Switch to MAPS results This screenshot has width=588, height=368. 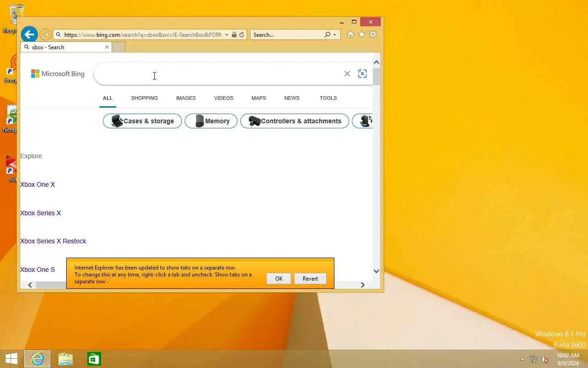click(259, 98)
